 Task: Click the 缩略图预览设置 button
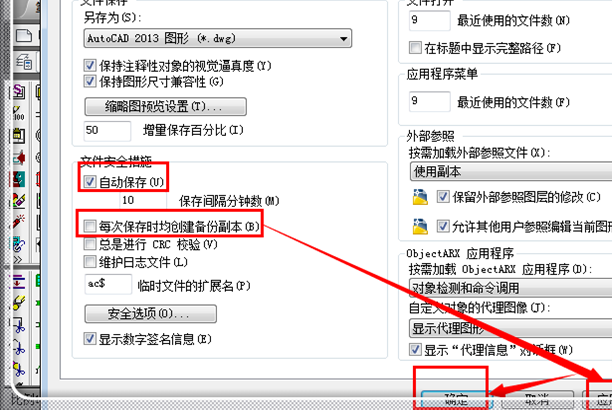coord(165,106)
